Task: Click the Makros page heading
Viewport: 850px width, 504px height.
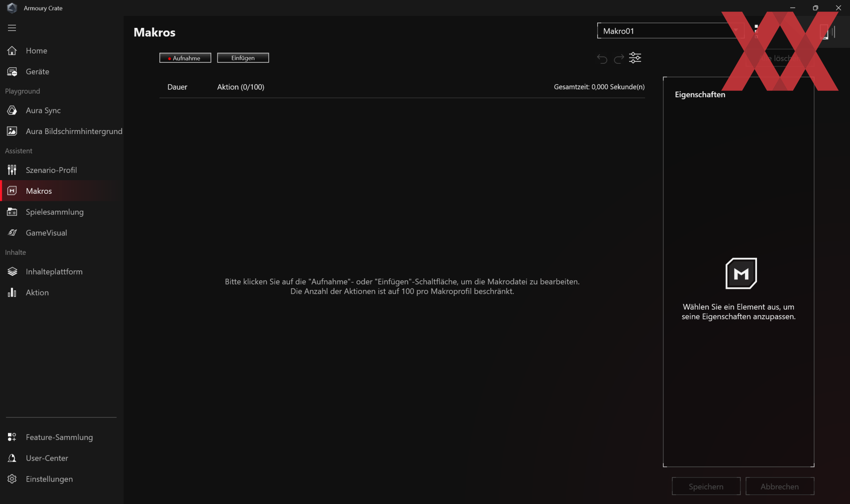Action: (155, 32)
